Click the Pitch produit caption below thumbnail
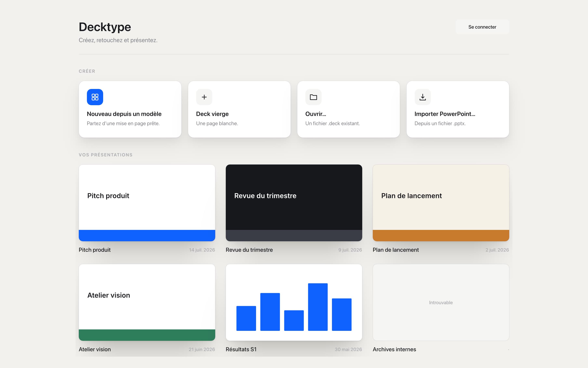 pos(95,250)
